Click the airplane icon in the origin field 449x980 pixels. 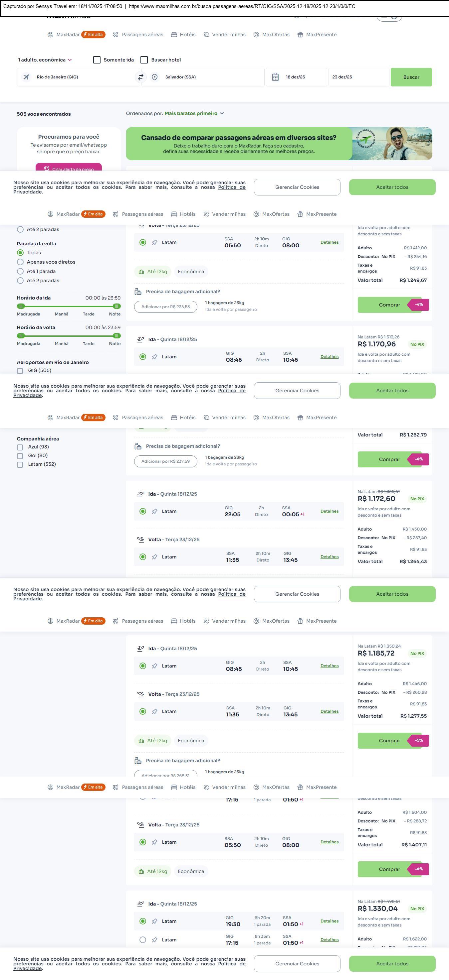pos(26,77)
